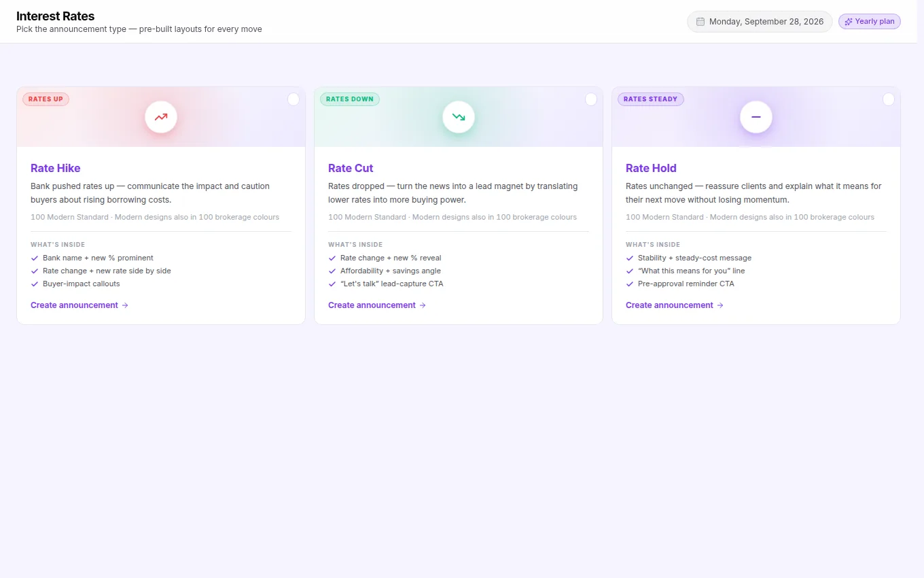
Task: Click the RATES UP tag
Action: (46, 99)
